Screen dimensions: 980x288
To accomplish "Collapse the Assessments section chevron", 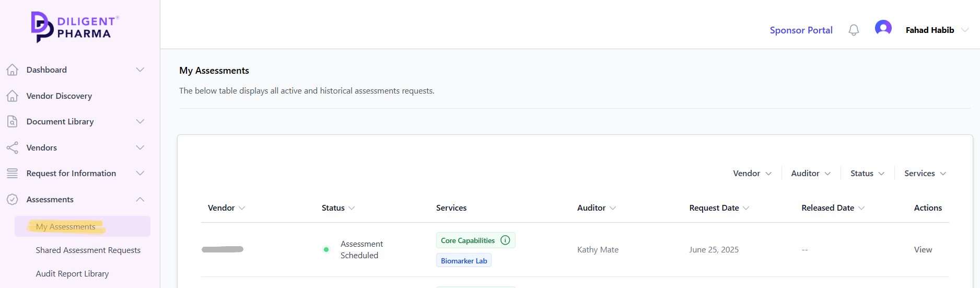I will click(x=140, y=199).
